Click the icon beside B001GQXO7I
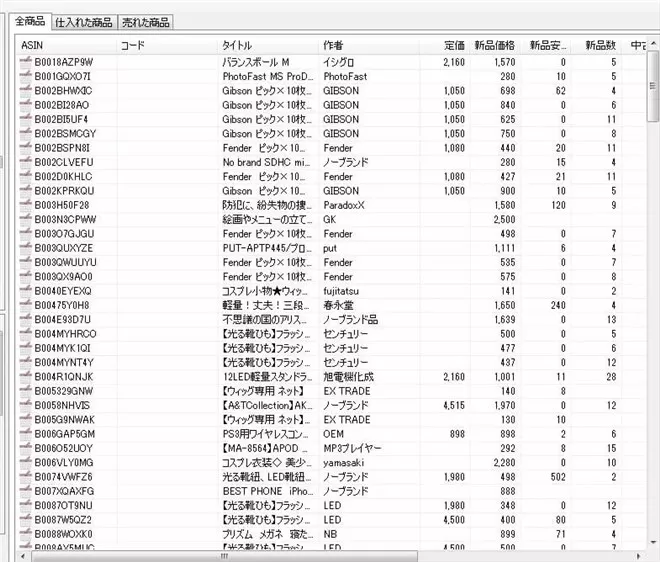Viewport: 660px width, 562px height. coord(26,76)
